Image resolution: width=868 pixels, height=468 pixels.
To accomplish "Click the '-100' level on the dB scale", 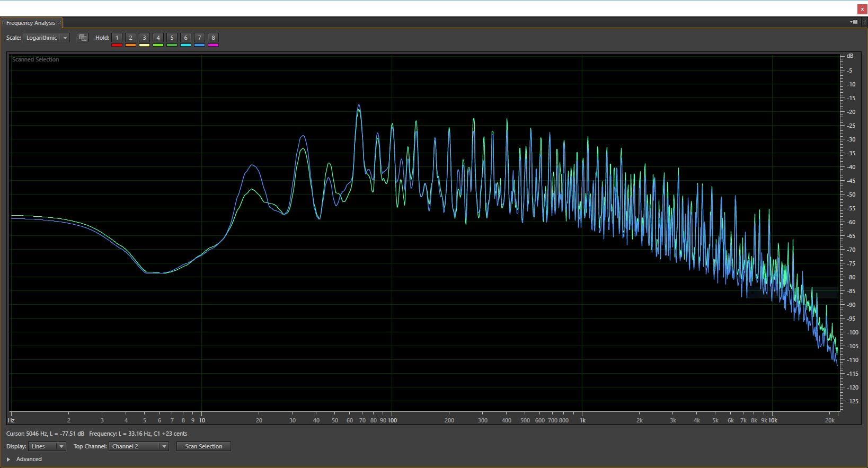I will tap(852, 332).
